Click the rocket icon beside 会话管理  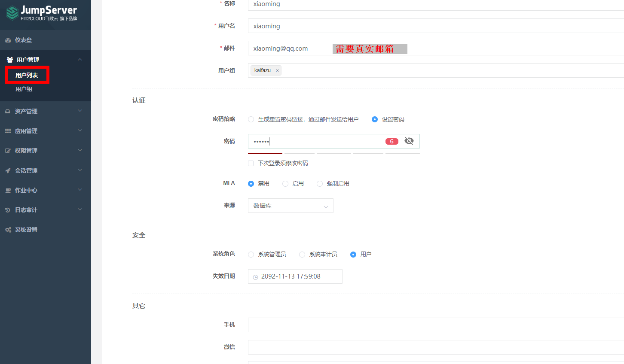8,170
